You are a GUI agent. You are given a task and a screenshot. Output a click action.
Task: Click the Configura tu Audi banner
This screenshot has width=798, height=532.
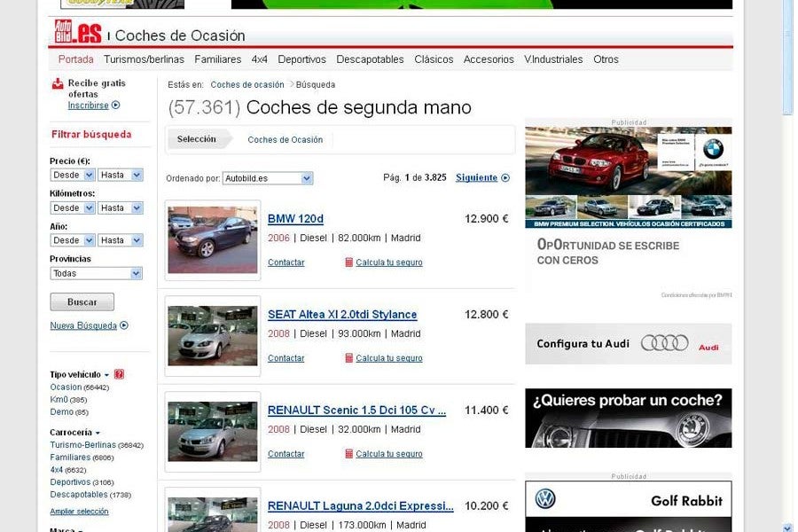click(629, 344)
